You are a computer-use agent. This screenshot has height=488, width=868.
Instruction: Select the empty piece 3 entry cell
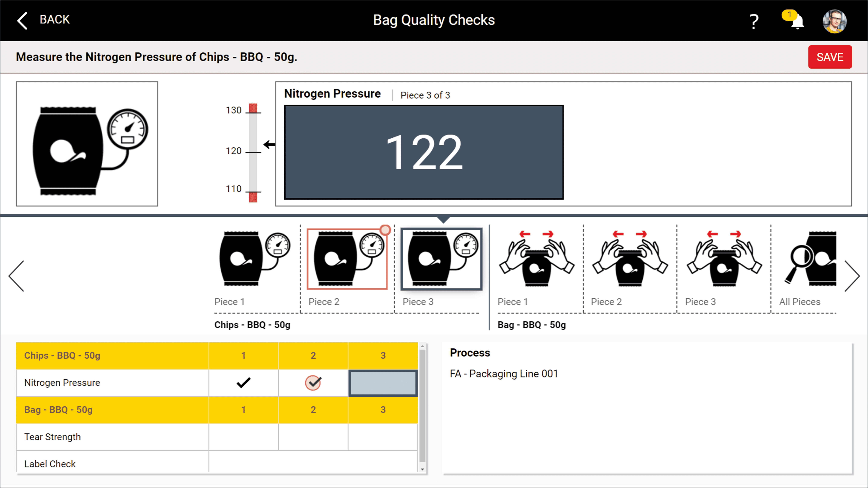[x=383, y=383]
